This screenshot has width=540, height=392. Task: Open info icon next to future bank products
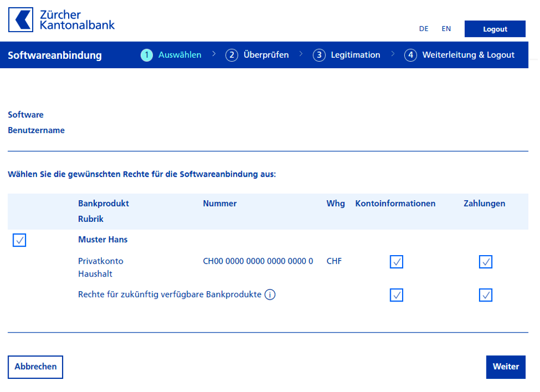(270, 295)
